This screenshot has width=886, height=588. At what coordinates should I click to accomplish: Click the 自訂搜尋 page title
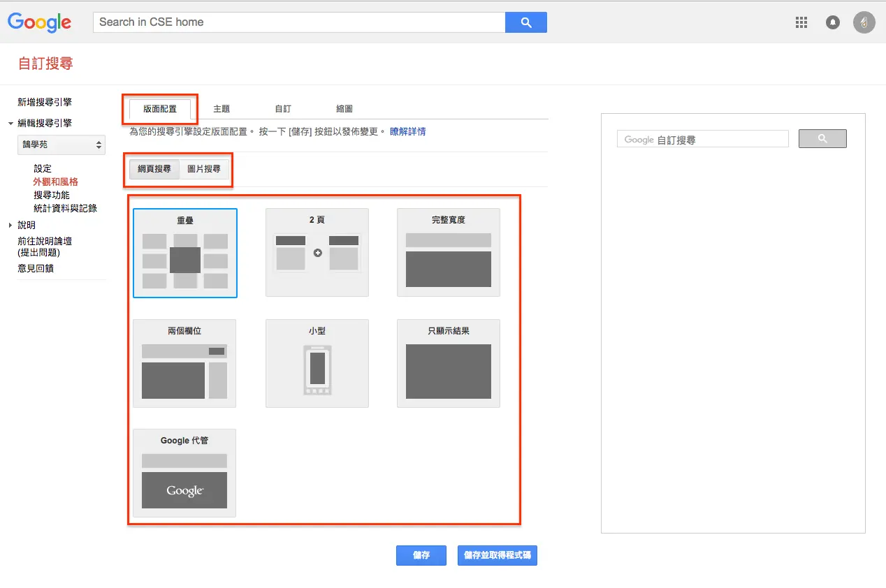coord(45,64)
